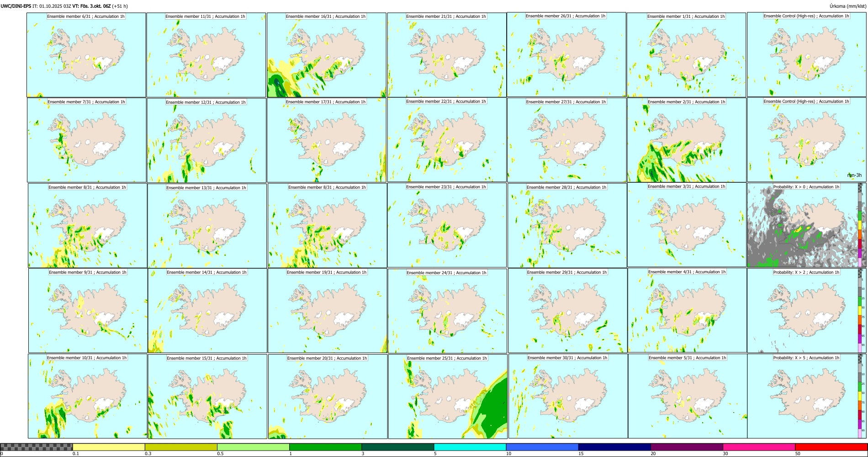Image resolution: width=868 pixels, height=457 pixels.
Task: Open the Ensemble member 19/31 map
Action: pos(327,311)
